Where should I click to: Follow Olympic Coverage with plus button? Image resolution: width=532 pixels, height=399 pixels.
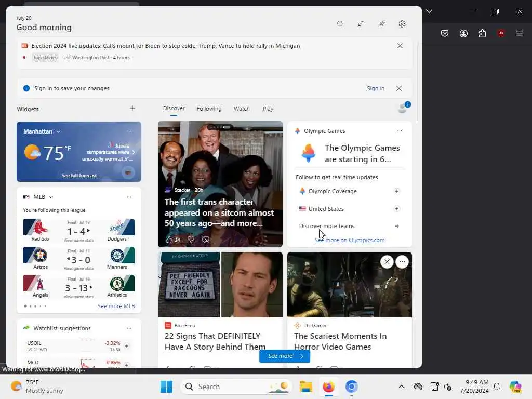tap(396, 191)
